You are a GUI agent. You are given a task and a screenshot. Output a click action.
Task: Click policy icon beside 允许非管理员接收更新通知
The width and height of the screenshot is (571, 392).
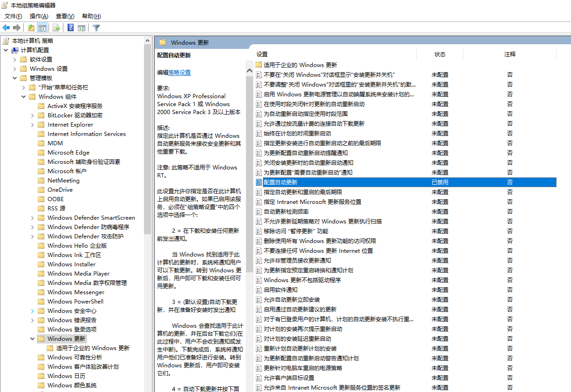click(x=259, y=260)
